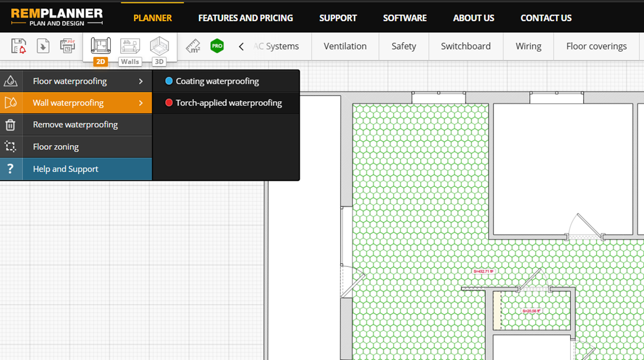Expand the Floor waterproofing submenu

pyautogui.click(x=76, y=81)
